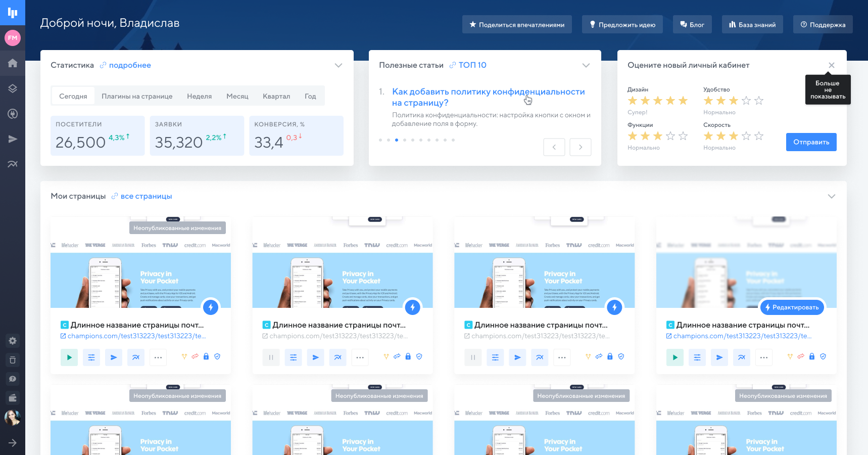Select the Квартал statistics tab
The width and height of the screenshot is (868, 455).
[276, 96]
